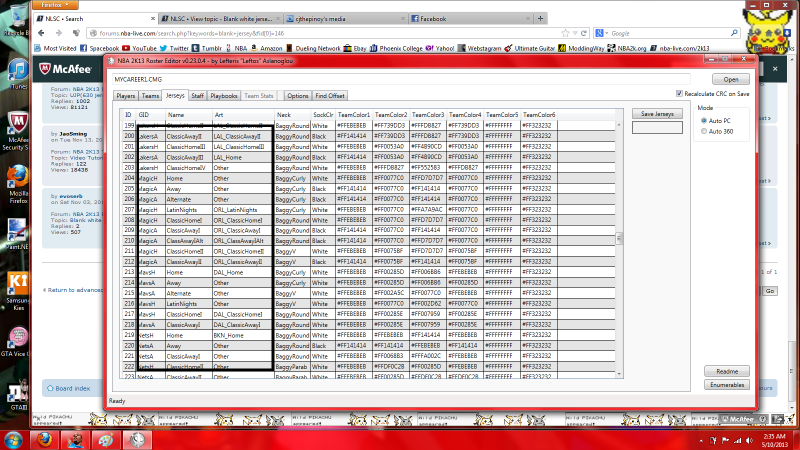The height and width of the screenshot is (450, 800).
Task: Open the Ultimate Guitar bookmark
Action: 529,48
